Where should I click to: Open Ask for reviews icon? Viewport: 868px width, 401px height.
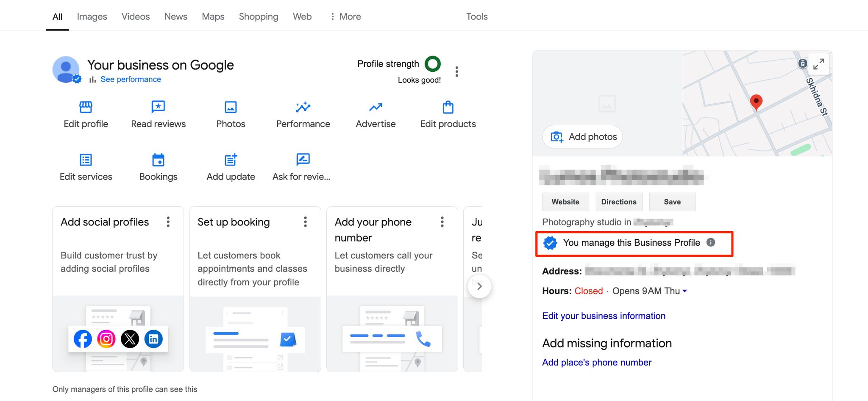click(x=303, y=160)
